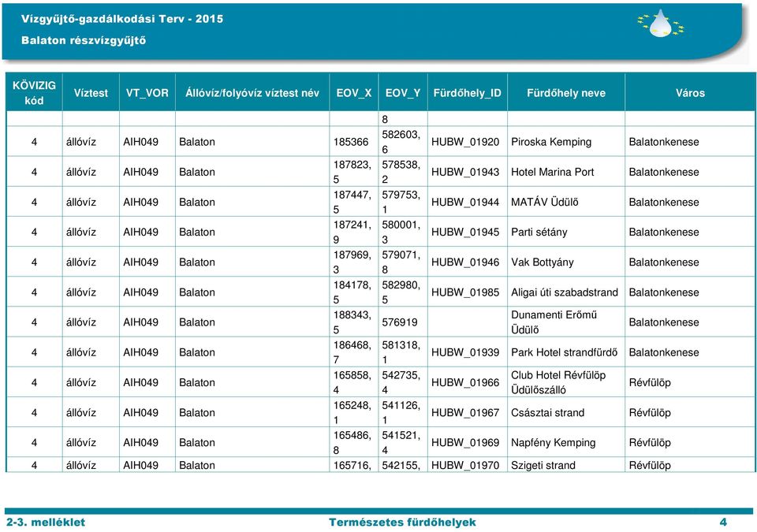Click the water drop logo icon
Image resolution: width=757 pixels, height=532 pixels.
pos(661,23)
